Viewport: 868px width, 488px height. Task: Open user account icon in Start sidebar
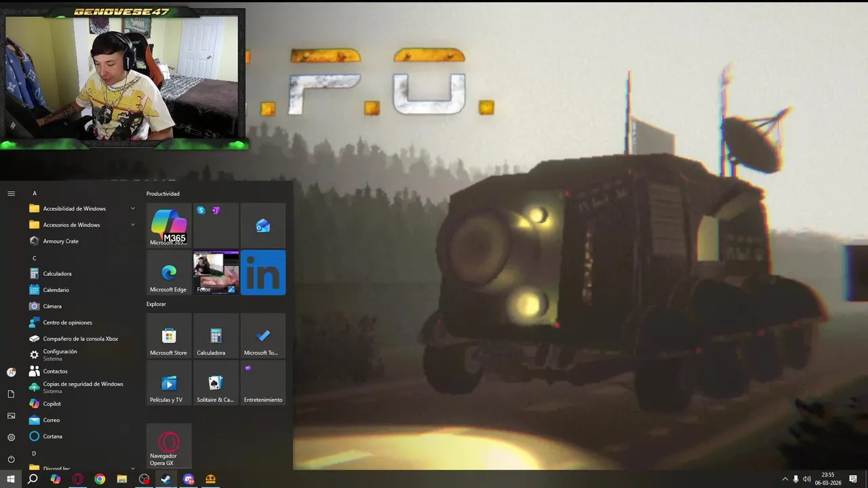[11, 372]
